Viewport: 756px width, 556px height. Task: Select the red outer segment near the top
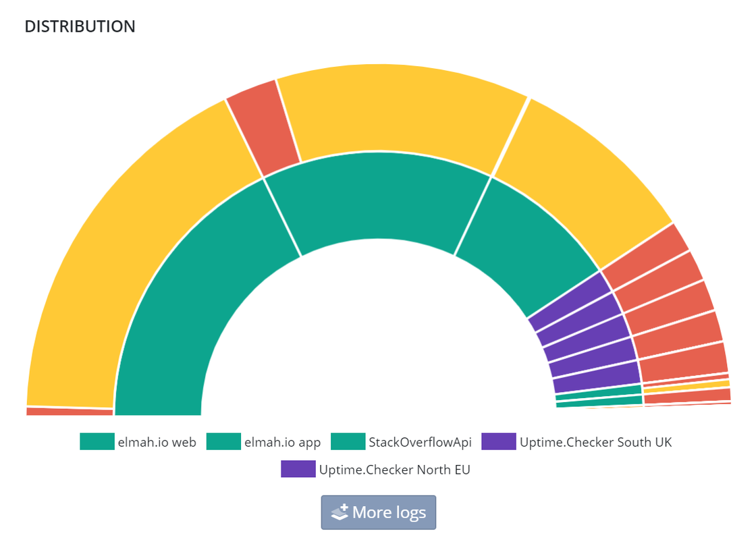264,128
